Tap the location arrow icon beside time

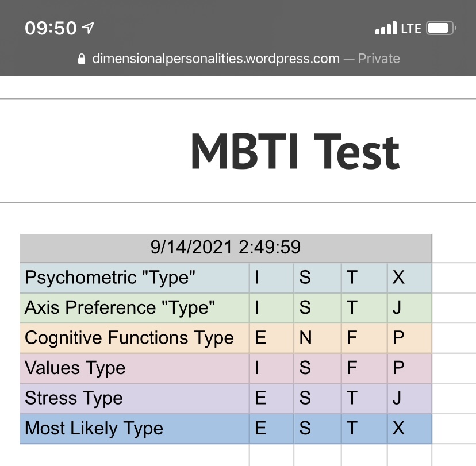(x=88, y=28)
